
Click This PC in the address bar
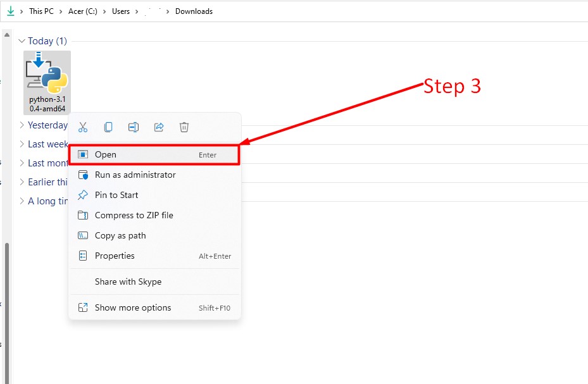(41, 11)
